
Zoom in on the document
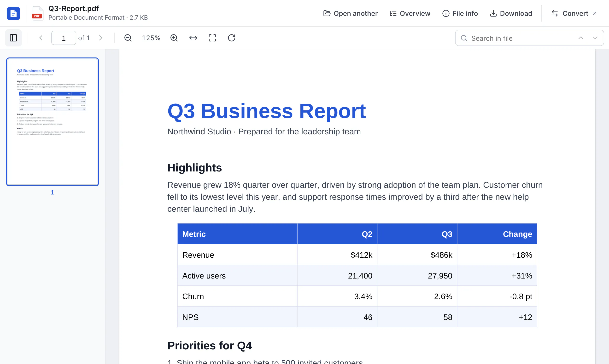click(174, 38)
